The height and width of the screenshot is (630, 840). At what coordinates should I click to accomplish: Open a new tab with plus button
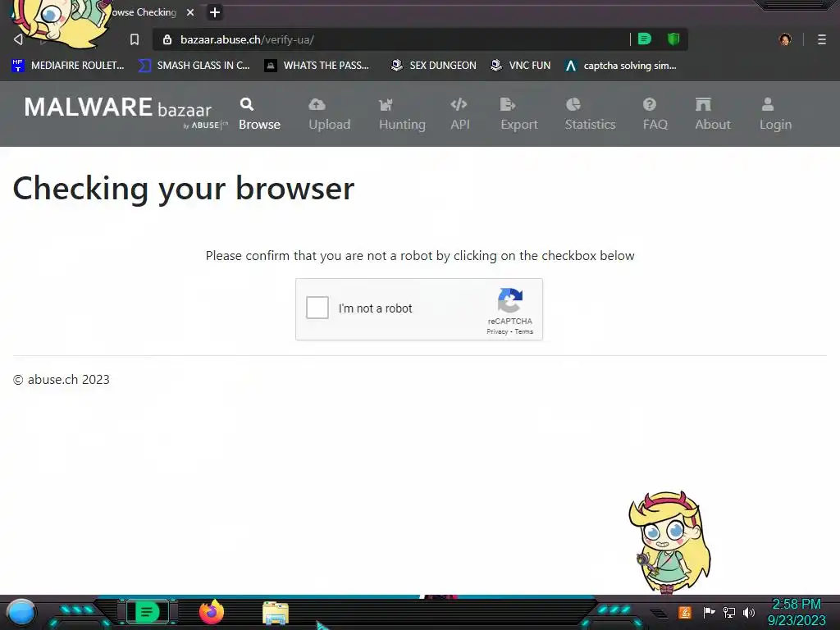point(215,12)
